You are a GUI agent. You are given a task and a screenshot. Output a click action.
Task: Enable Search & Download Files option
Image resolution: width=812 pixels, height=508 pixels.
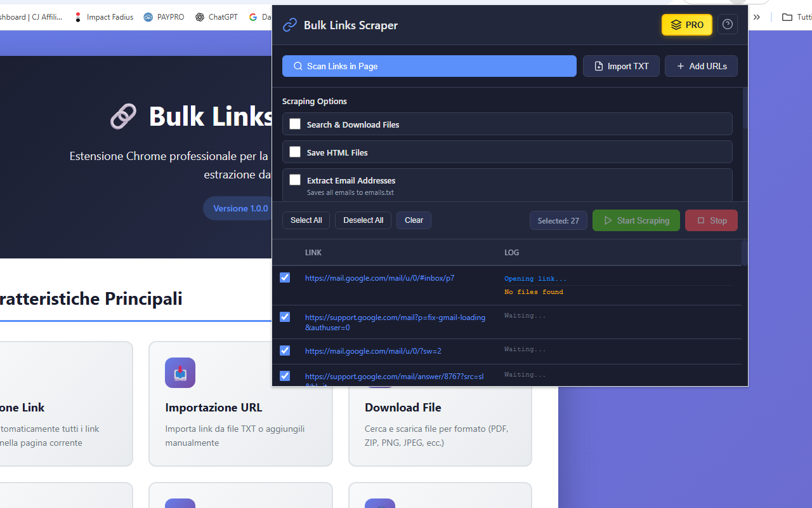(295, 124)
